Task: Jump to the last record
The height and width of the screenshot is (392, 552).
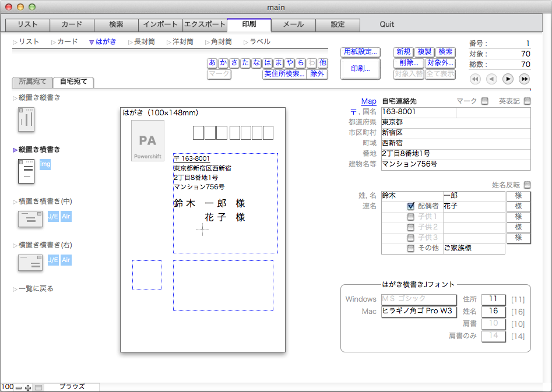Action: pyautogui.click(x=524, y=79)
